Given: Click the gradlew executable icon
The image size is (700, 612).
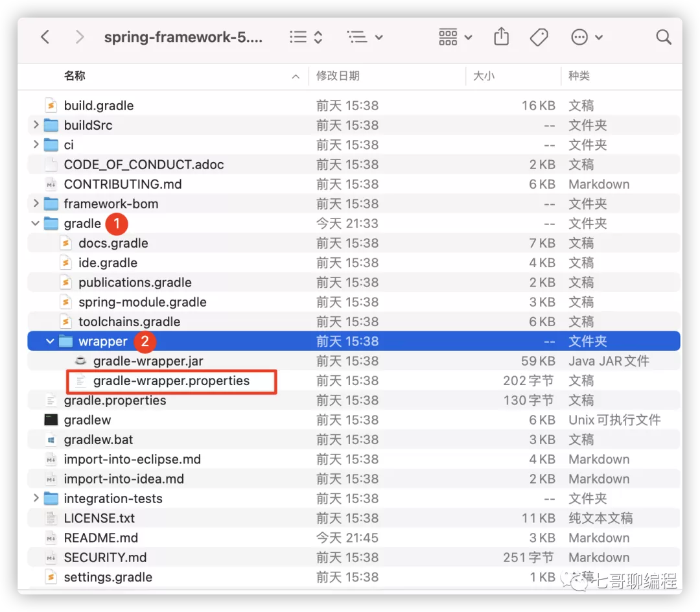Looking at the screenshot, I should point(51,419).
